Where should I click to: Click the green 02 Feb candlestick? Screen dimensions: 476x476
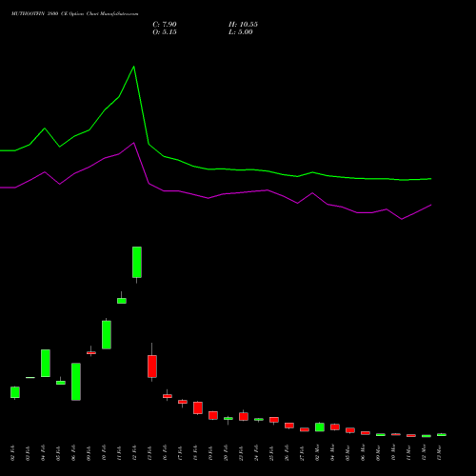pyautogui.click(x=15, y=392)
